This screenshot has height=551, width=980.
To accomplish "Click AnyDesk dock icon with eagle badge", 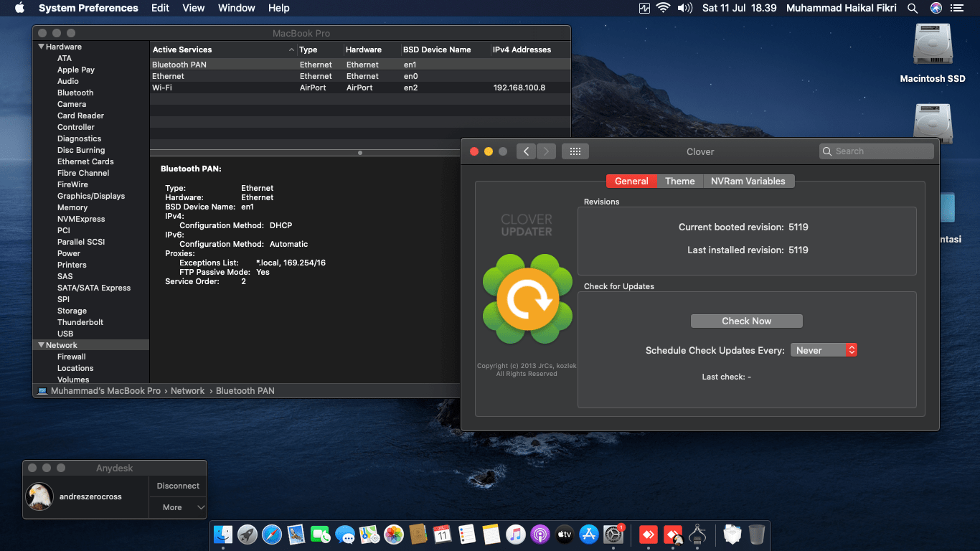I will click(673, 534).
